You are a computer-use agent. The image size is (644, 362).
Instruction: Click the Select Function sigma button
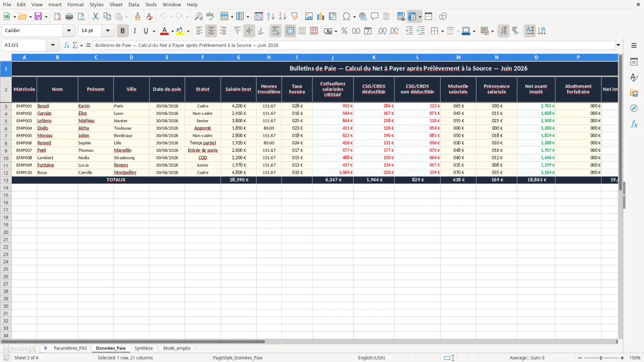coord(75,45)
